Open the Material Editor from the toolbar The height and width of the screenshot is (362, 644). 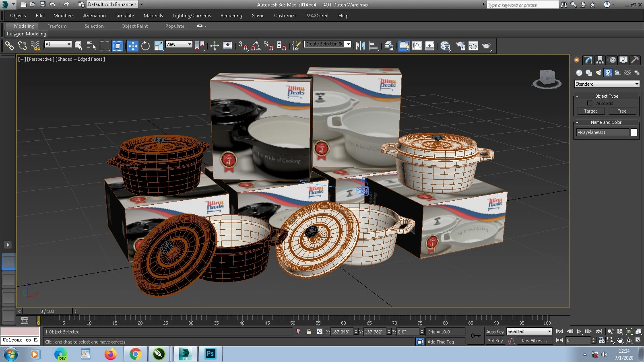(x=445, y=46)
